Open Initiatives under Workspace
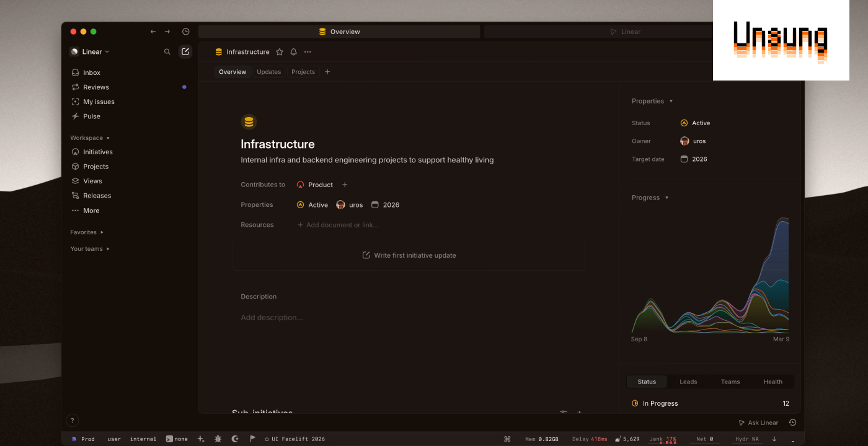Screen dimensions: 868x446 [x=97, y=152]
